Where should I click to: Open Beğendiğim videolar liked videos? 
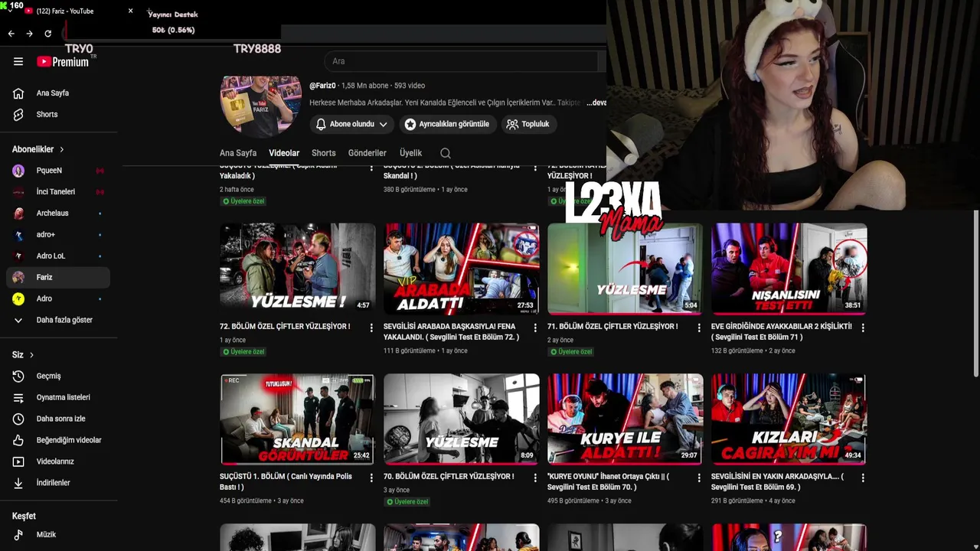pyautogui.click(x=58, y=441)
